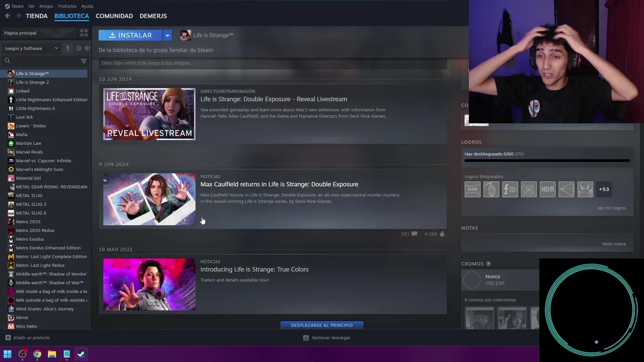Open the Ver mis logros link
The width and height of the screenshot is (644, 362).
611,208
